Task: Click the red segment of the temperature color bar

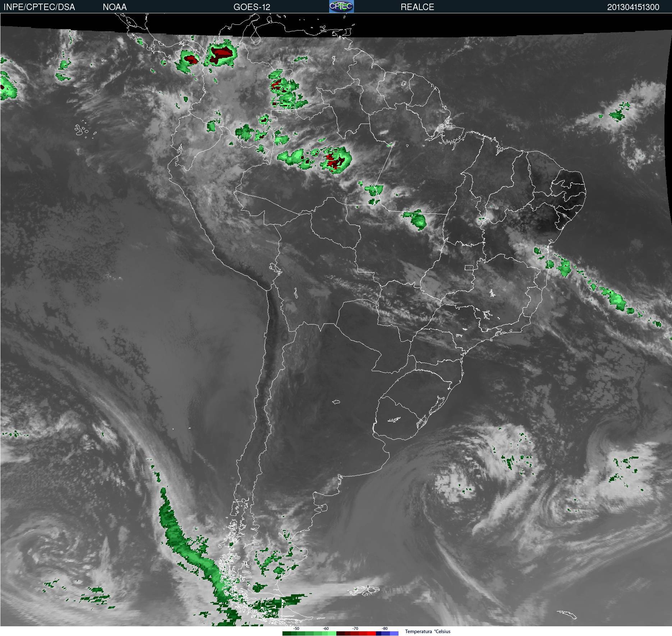Action: (356, 633)
